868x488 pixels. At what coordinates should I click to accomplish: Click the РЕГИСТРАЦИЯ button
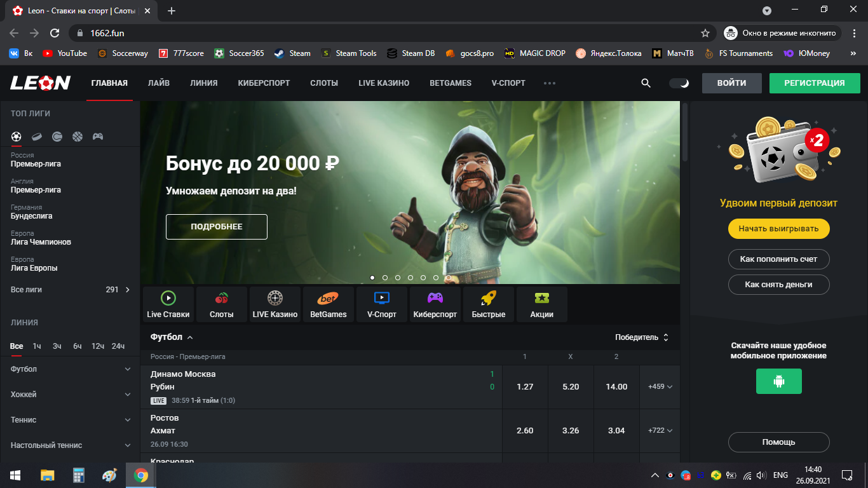click(815, 83)
